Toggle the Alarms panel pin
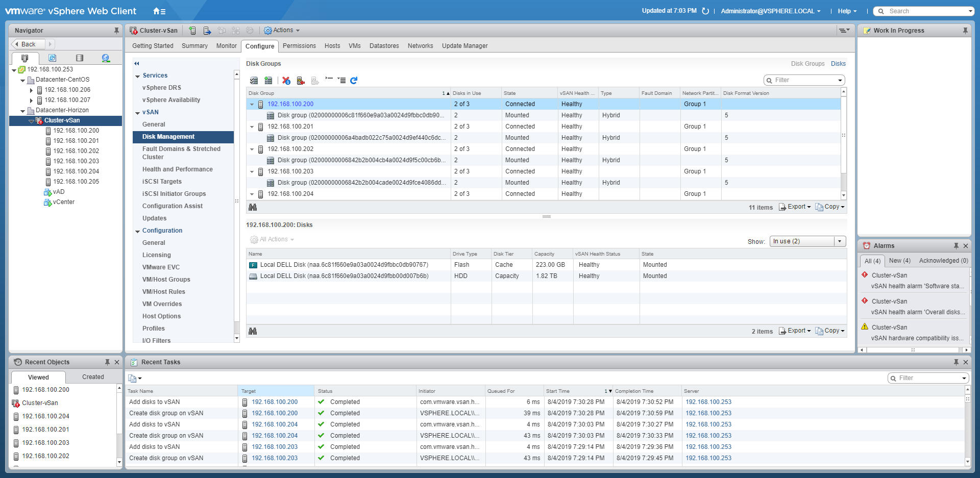This screenshot has width=980, height=478. (x=956, y=246)
